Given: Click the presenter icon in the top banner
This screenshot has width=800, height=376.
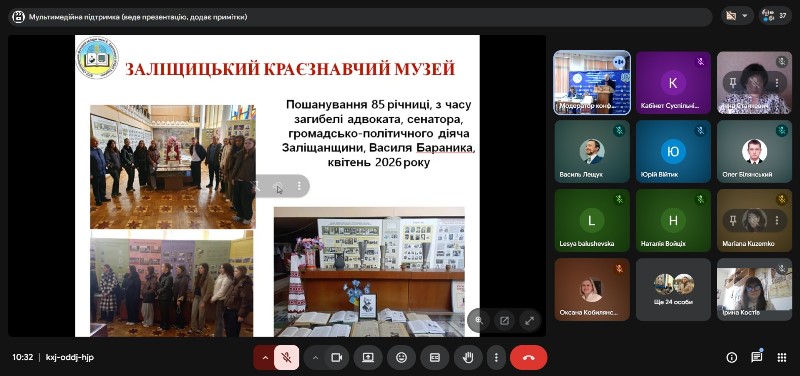Looking at the screenshot, I should pyautogui.click(x=18, y=17).
